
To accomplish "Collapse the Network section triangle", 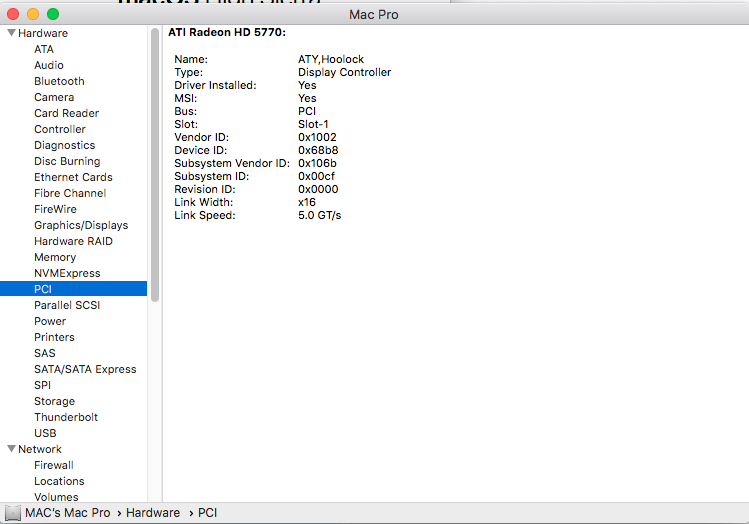I will tap(11, 449).
